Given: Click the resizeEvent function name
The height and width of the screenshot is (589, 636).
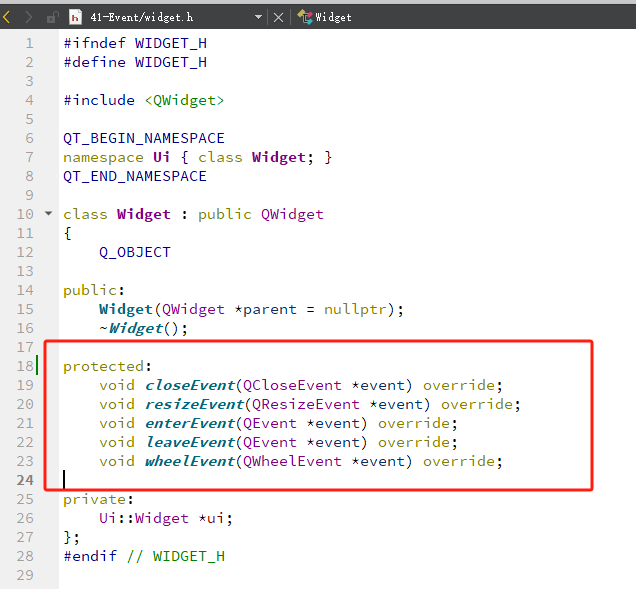Looking at the screenshot, I should pyautogui.click(x=194, y=404).
